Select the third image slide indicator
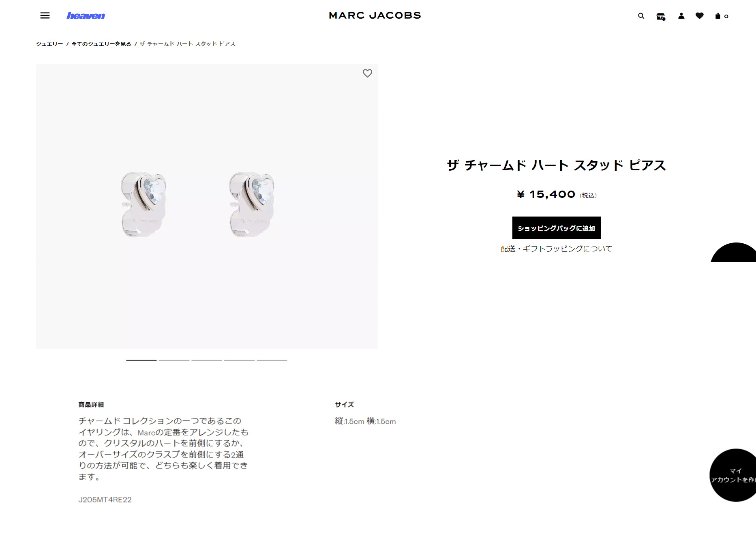756x545 pixels. pyautogui.click(x=207, y=360)
